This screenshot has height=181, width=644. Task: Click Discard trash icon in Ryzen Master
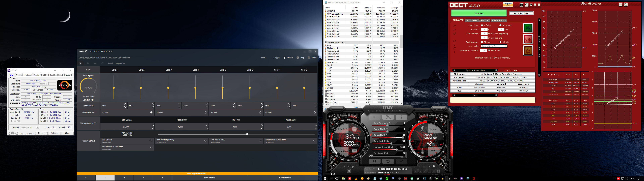284,58
